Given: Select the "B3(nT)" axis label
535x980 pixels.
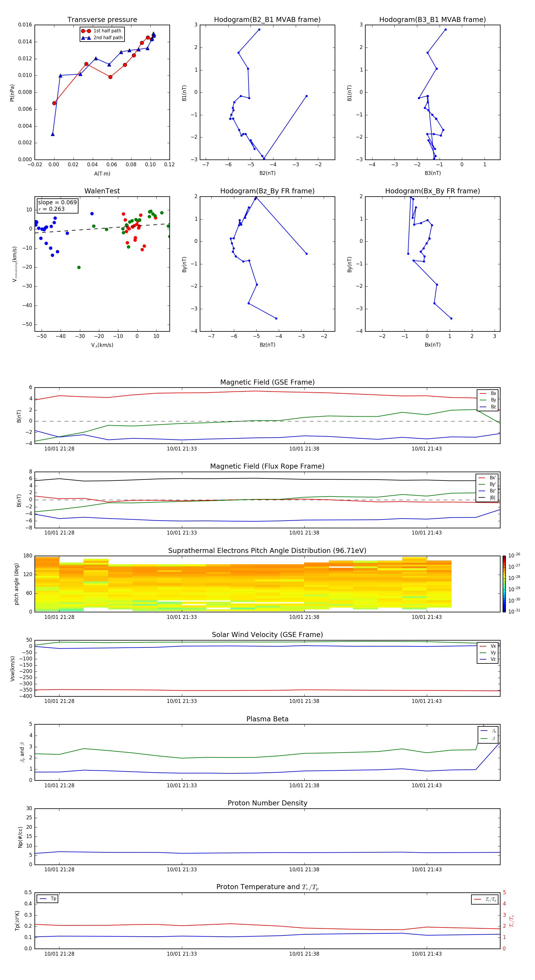Looking at the screenshot, I should point(432,173).
